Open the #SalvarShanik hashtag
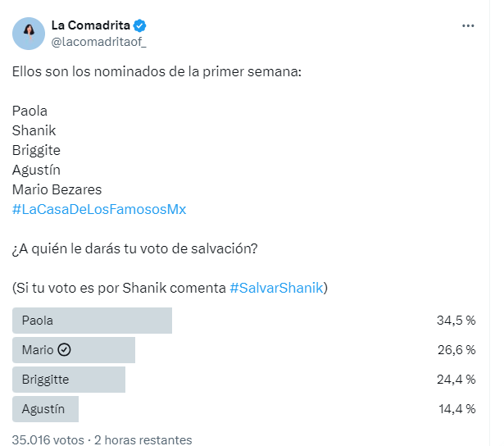 click(x=277, y=288)
